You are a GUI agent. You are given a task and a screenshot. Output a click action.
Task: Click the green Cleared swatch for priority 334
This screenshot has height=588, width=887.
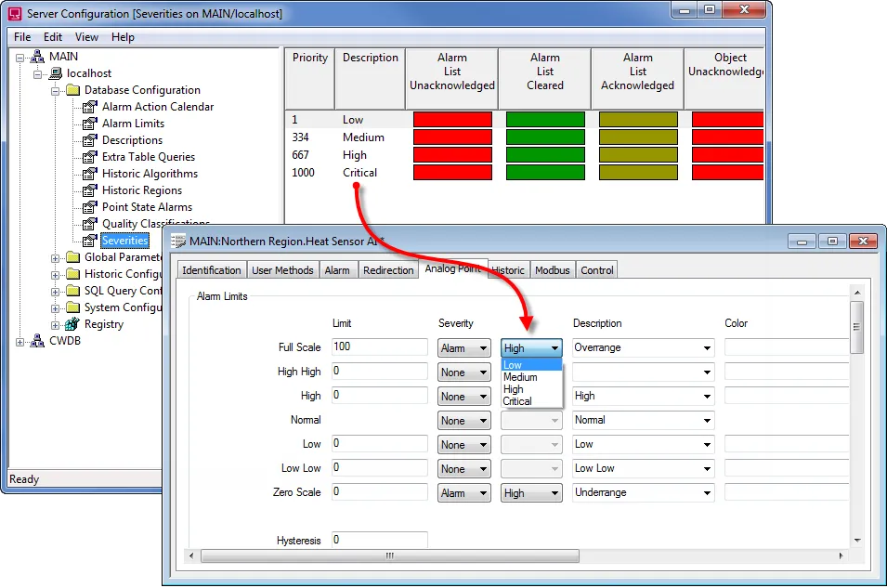(x=544, y=137)
